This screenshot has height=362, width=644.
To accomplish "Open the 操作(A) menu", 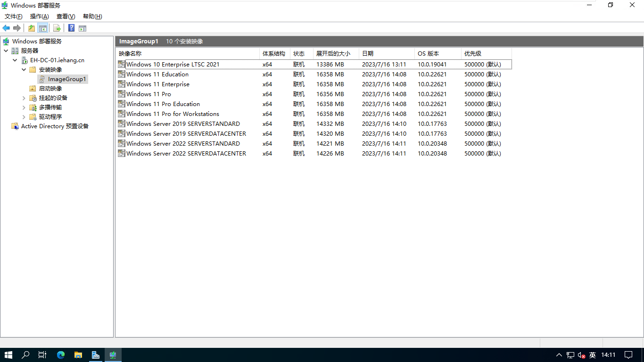I will pos(39,16).
